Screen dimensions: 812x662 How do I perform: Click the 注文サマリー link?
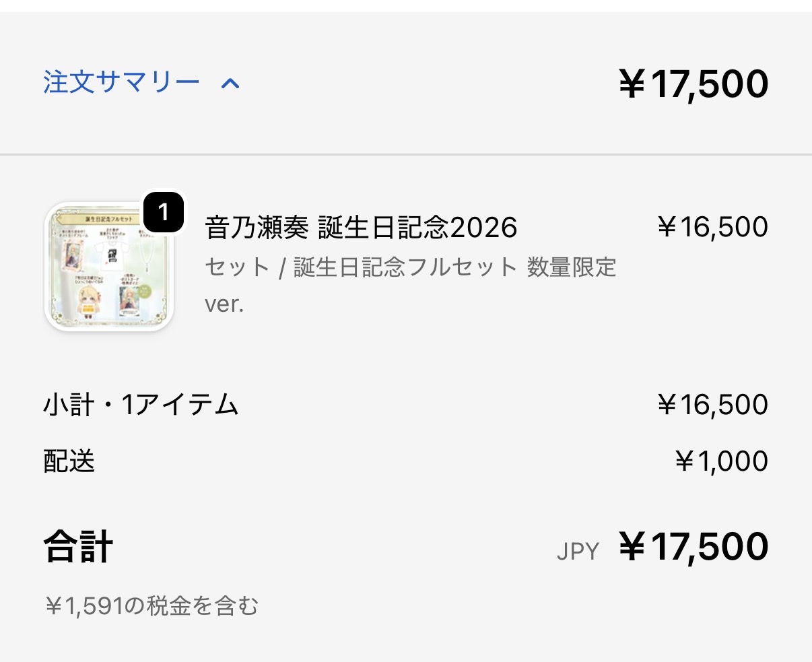pyautogui.click(x=122, y=83)
